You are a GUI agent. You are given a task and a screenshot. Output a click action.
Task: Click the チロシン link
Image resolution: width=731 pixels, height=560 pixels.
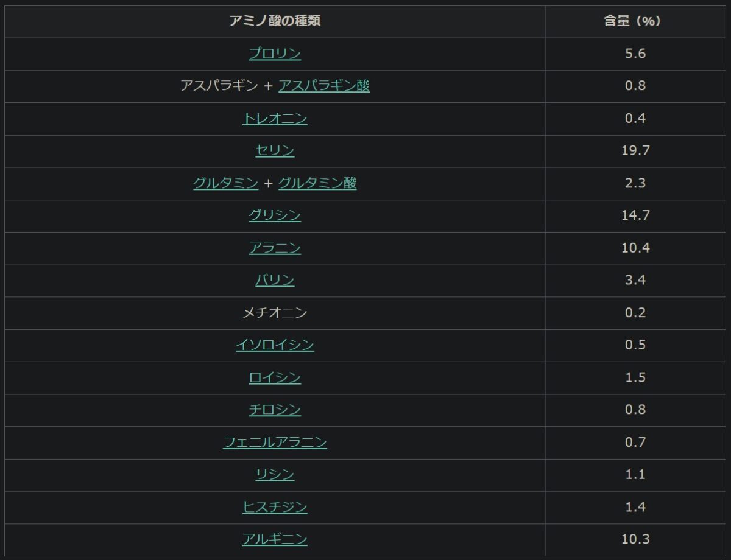[275, 410]
